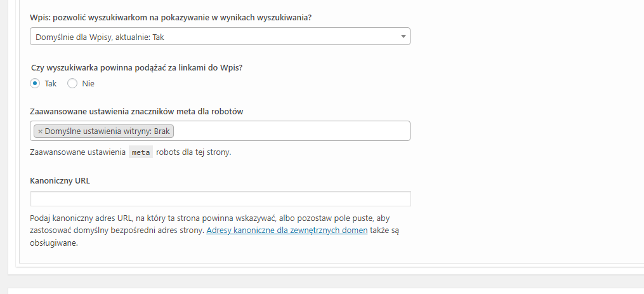Click the 'Wpis: pozwolić wyszukiwarkom' question label
644x294 pixels.
[171, 17]
